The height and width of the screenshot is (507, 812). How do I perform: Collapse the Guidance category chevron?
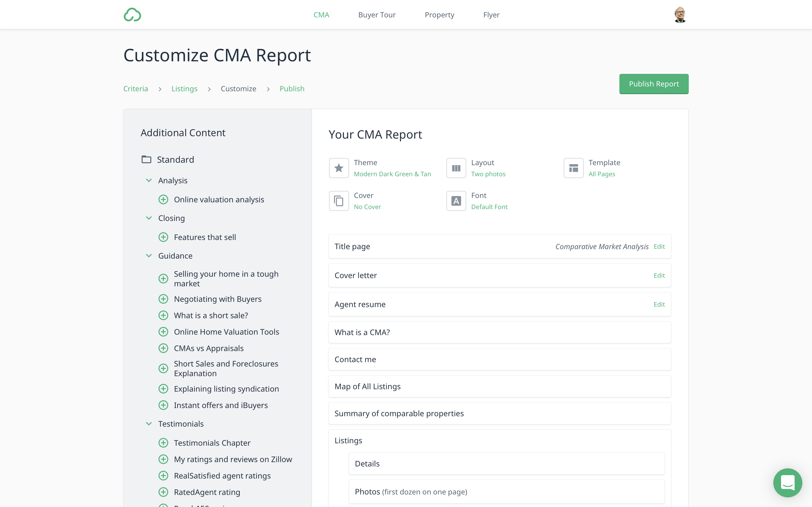(x=149, y=256)
